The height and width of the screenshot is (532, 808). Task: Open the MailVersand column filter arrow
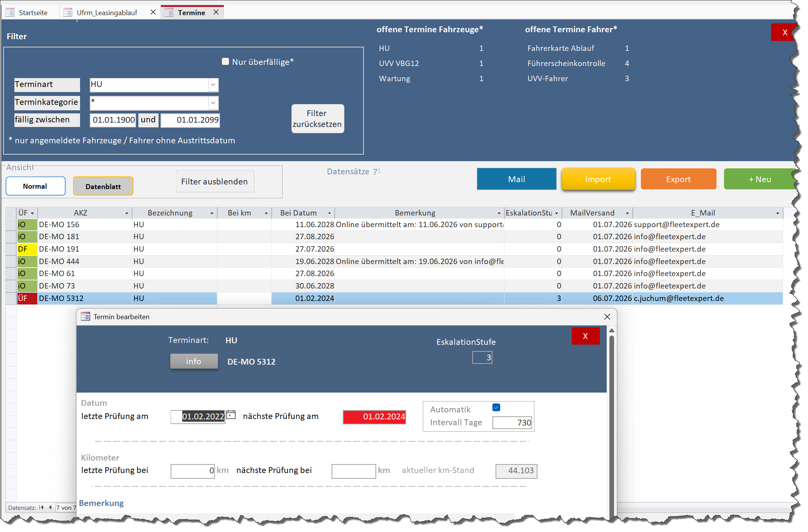(627, 213)
